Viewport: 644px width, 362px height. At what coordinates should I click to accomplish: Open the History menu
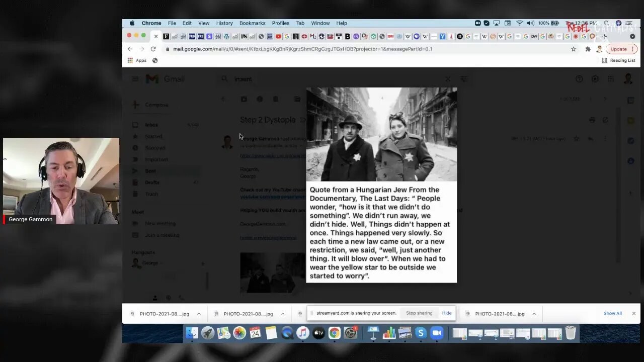coord(224,23)
